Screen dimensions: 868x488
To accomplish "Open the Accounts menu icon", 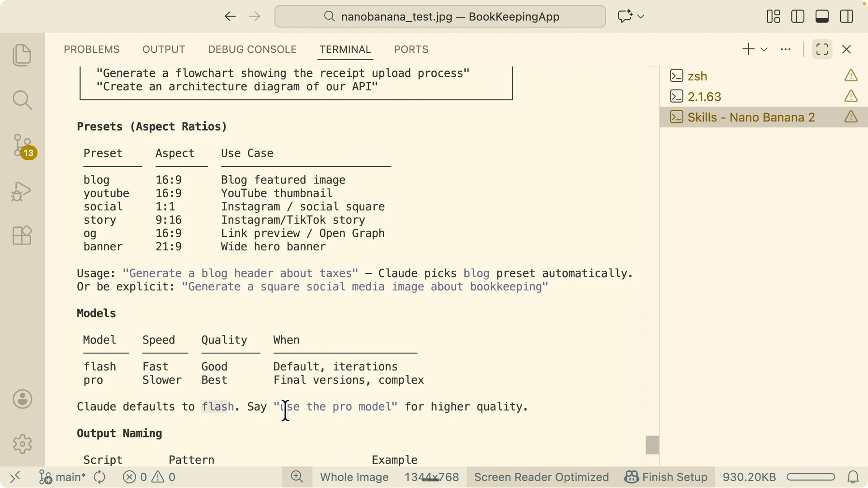I will [x=22, y=399].
